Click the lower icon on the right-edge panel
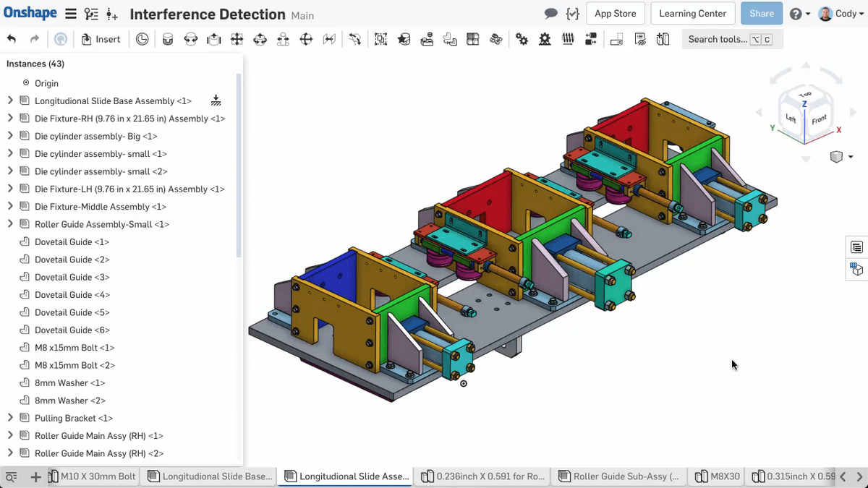This screenshot has width=868, height=488. click(x=857, y=270)
